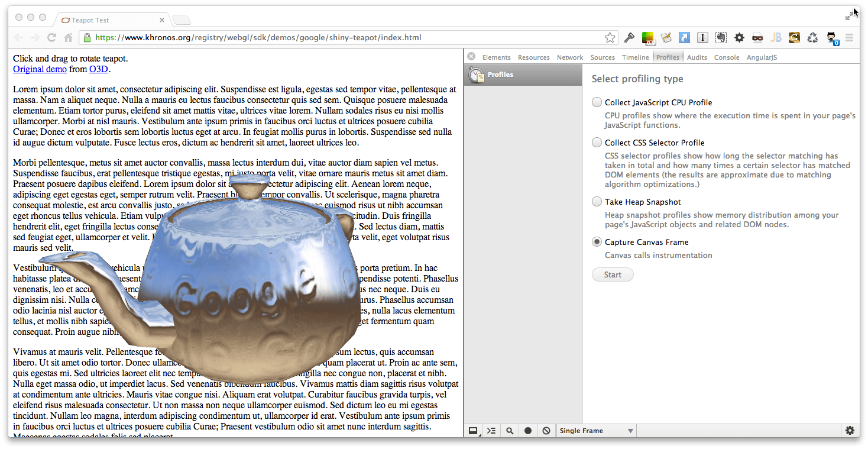Switch to the Resources tab

[534, 57]
